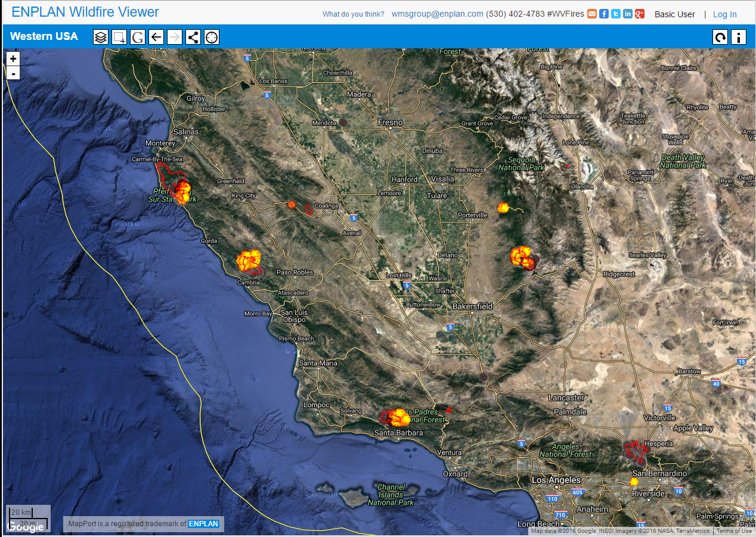Viewport: 756px width, 537px height.
Task: Open the Facebook share icon
Action: (604, 14)
